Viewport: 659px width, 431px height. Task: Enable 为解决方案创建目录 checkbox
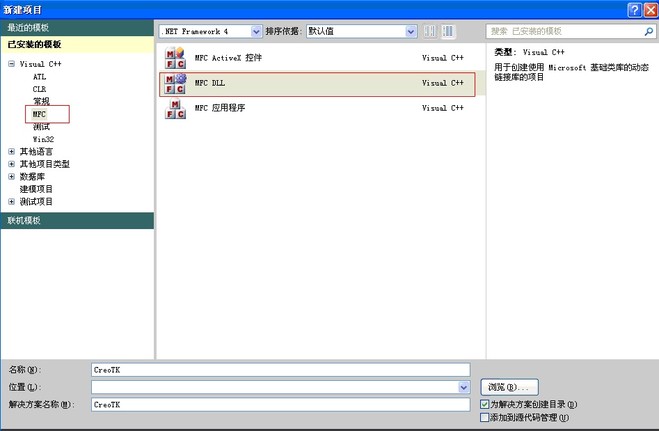(x=485, y=404)
